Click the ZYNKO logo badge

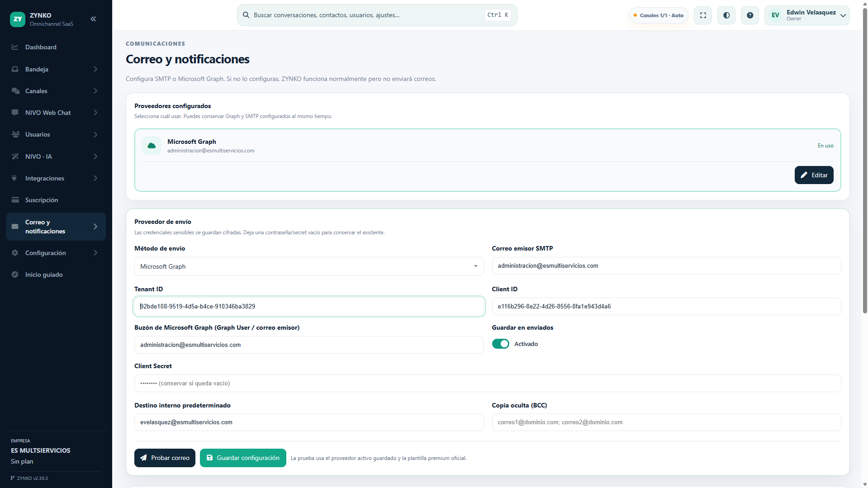(x=18, y=19)
